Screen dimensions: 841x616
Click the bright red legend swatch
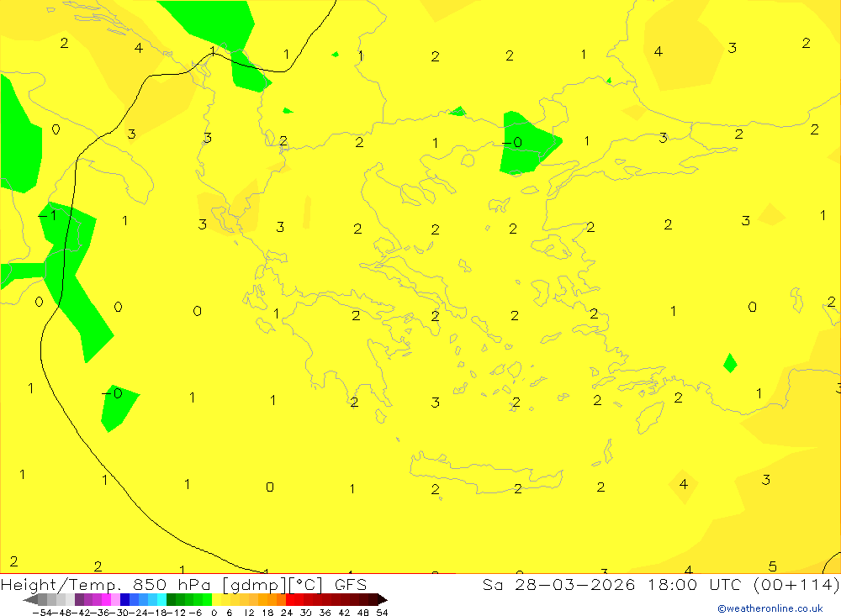[290, 600]
